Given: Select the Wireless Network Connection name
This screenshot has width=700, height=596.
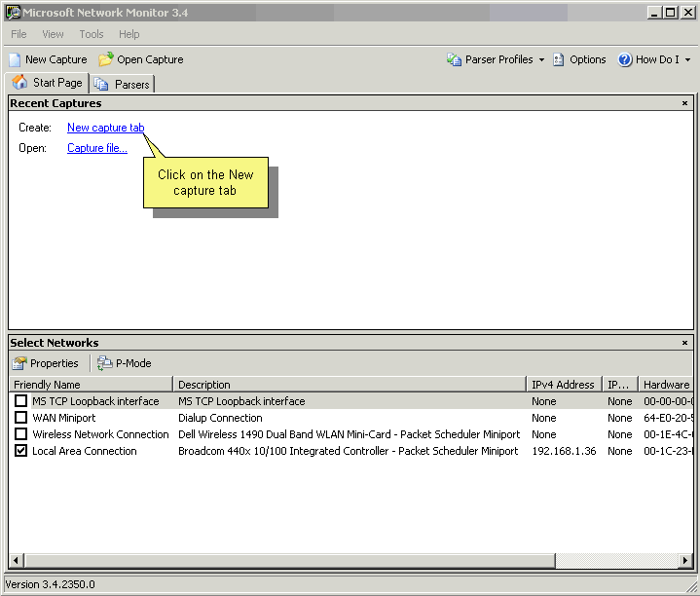Looking at the screenshot, I should [x=100, y=434].
